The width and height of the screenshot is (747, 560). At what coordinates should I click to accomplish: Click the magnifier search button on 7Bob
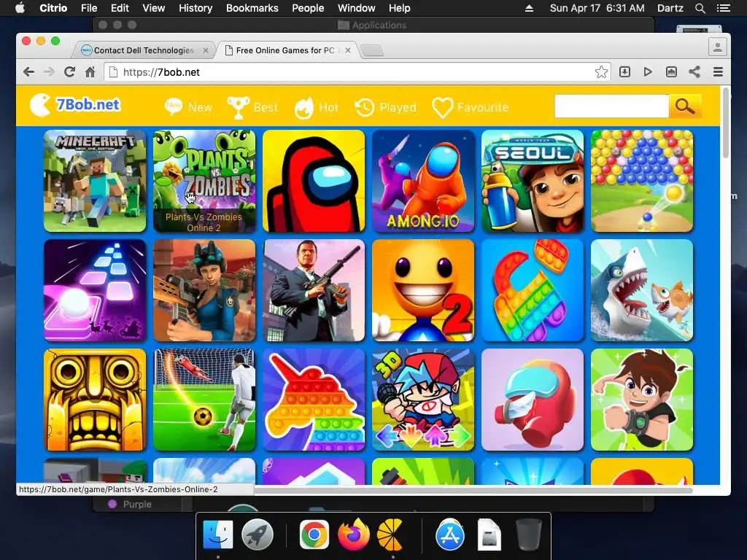coord(684,106)
